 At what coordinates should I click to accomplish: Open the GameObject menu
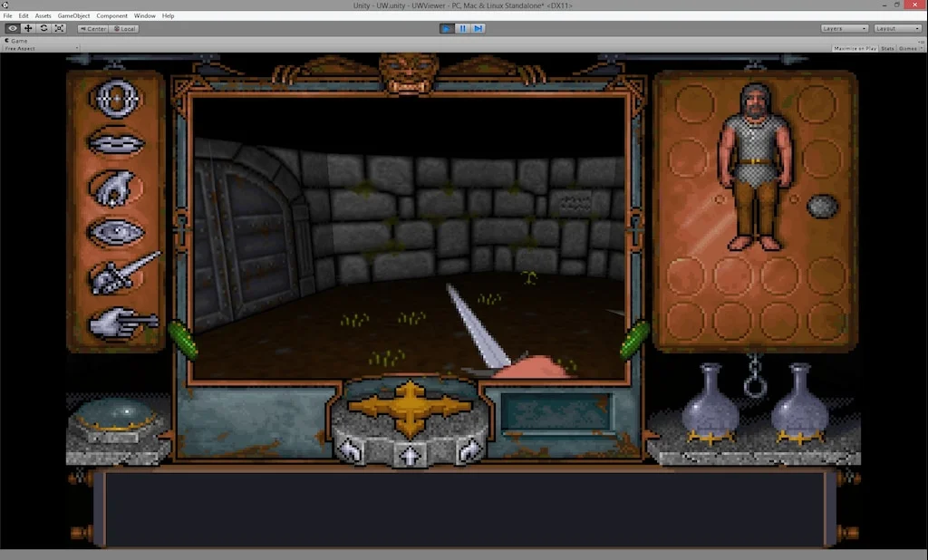[x=74, y=16]
